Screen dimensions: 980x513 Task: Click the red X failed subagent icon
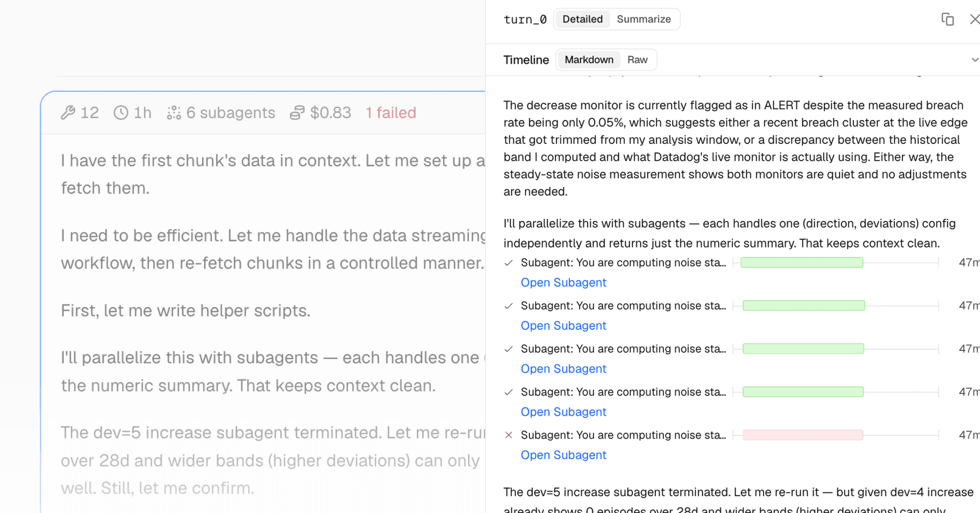point(508,435)
